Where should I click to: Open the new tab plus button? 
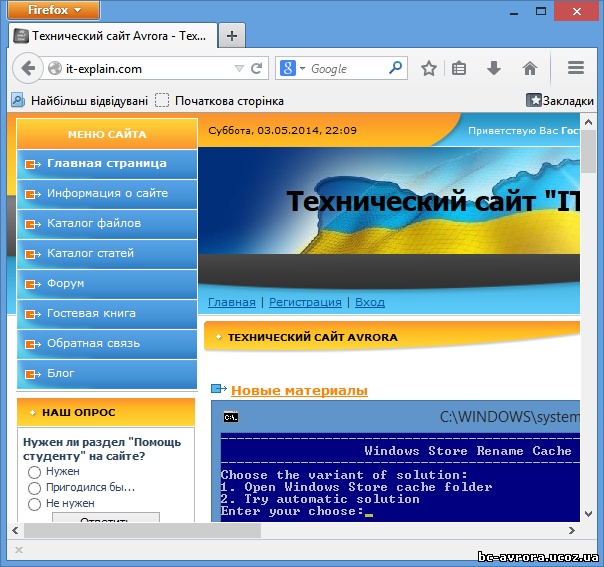(232, 36)
